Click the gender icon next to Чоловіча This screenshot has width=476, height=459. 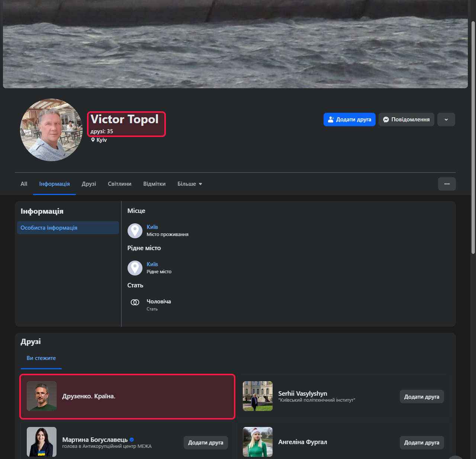(x=135, y=302)
